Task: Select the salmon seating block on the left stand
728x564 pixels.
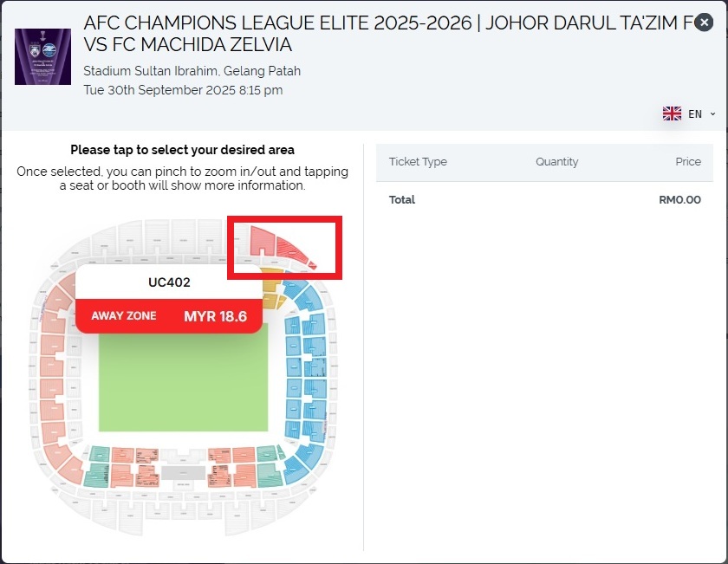Action: pyautogui.click(x=52, y=365)
